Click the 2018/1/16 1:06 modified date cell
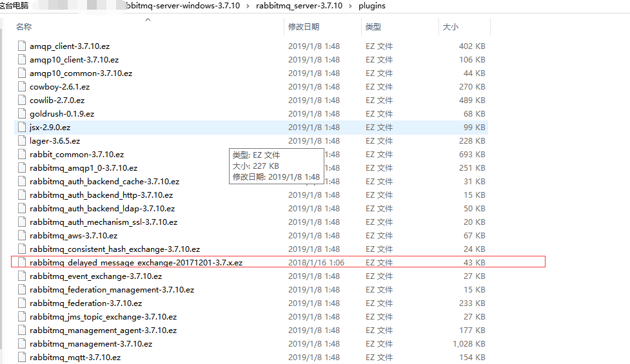 [316, 262]
